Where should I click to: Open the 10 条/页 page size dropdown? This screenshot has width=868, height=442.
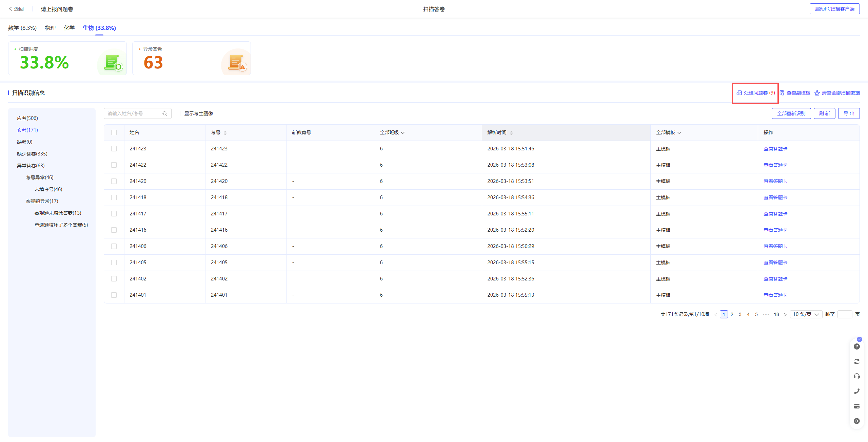pyautogui.click(x=806, y=314)
